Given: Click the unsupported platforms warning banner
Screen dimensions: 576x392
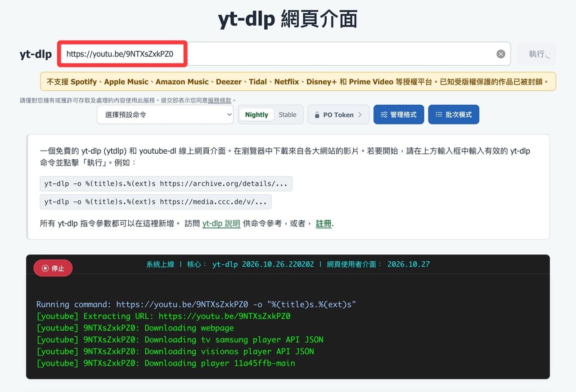Looking at the screenshot, I should click(298, 82).
